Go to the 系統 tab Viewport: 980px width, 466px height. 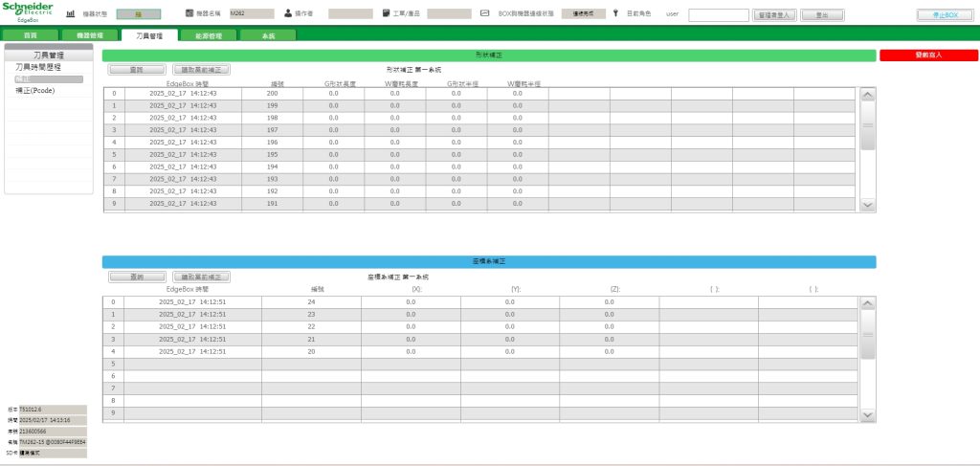[x=268, y=35]
